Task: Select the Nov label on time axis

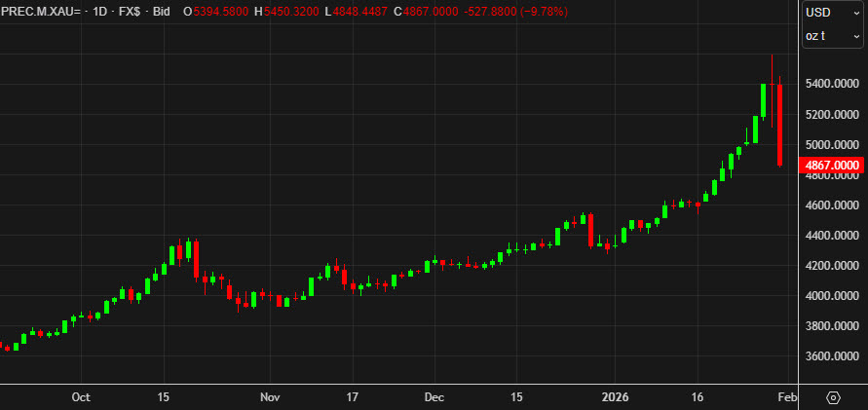Action: (x=270, y=397)
